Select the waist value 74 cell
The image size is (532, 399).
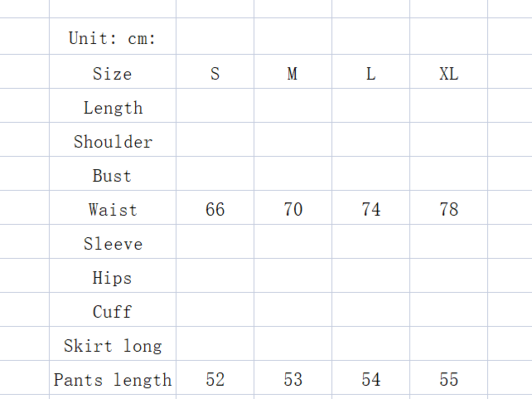(x=370, y=210)
